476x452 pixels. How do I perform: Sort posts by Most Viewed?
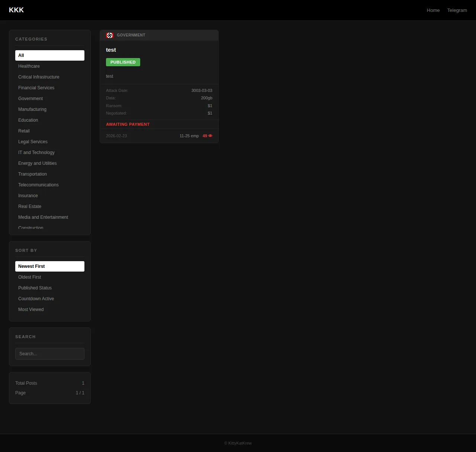(31, 310)
